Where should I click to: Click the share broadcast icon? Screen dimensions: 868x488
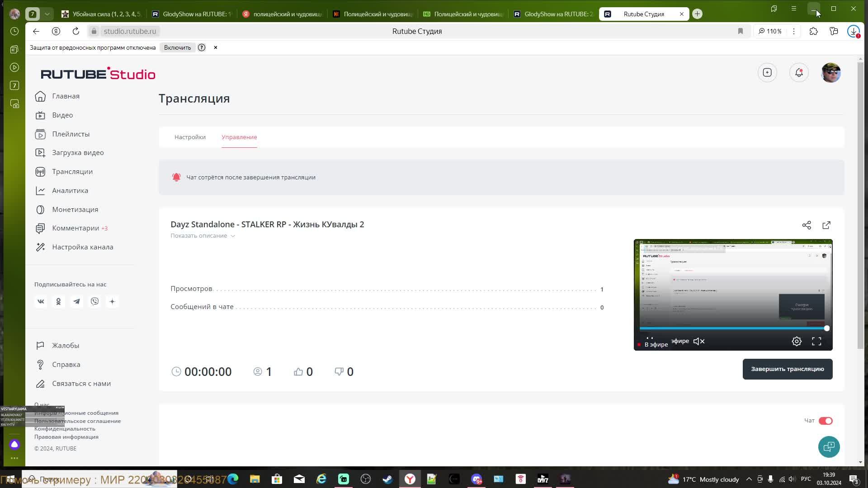coord(807,225)
